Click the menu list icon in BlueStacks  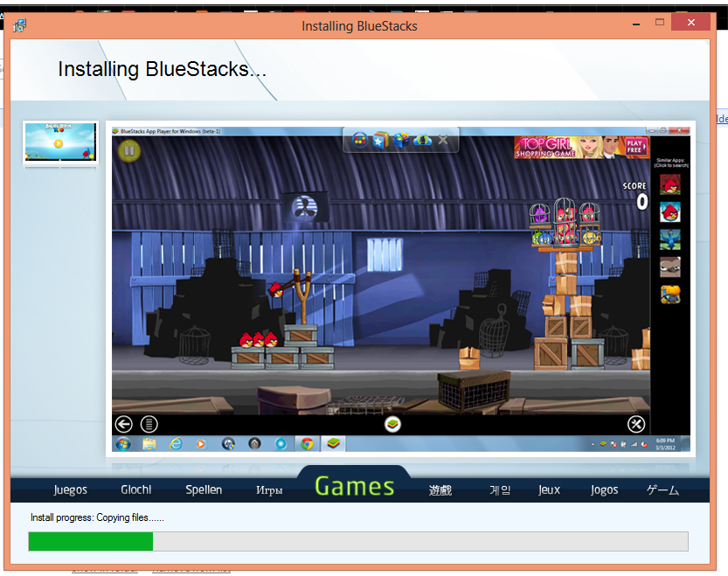tap(149, 424)
